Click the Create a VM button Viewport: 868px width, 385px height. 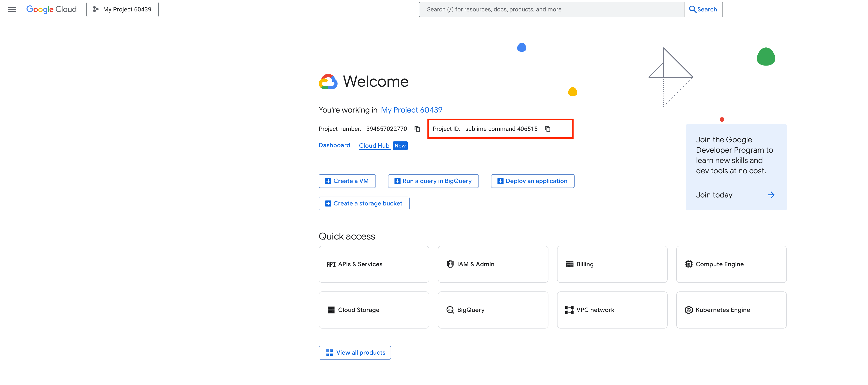click(347, 181)
